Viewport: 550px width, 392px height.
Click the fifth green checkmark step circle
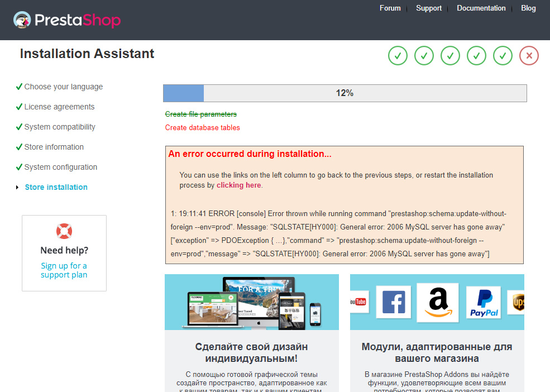point(503,56)
